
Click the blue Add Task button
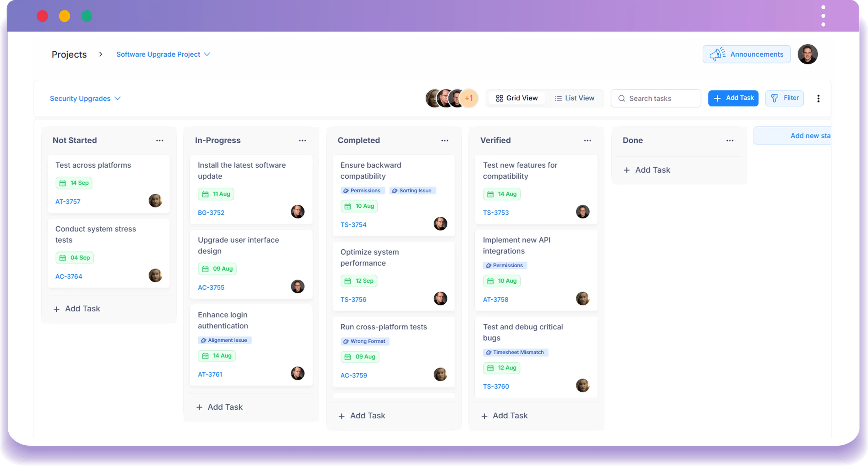[x=733, y=98]
